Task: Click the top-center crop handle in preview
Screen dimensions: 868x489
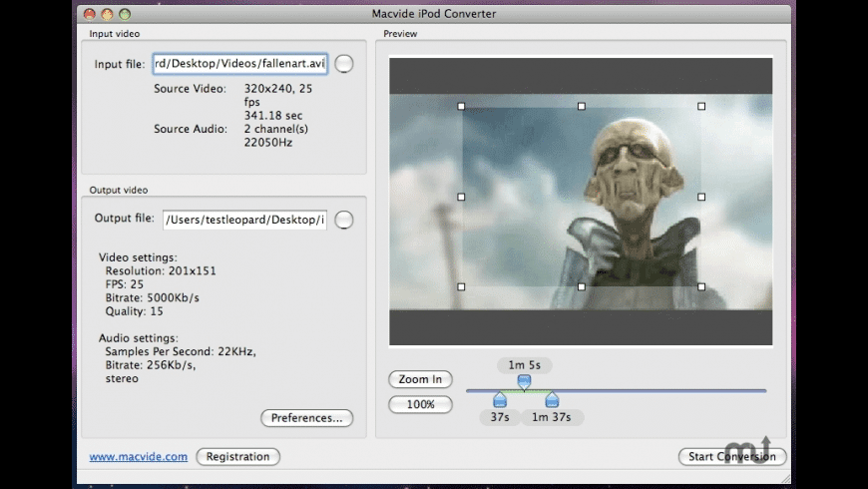Action: coord(582,107)
